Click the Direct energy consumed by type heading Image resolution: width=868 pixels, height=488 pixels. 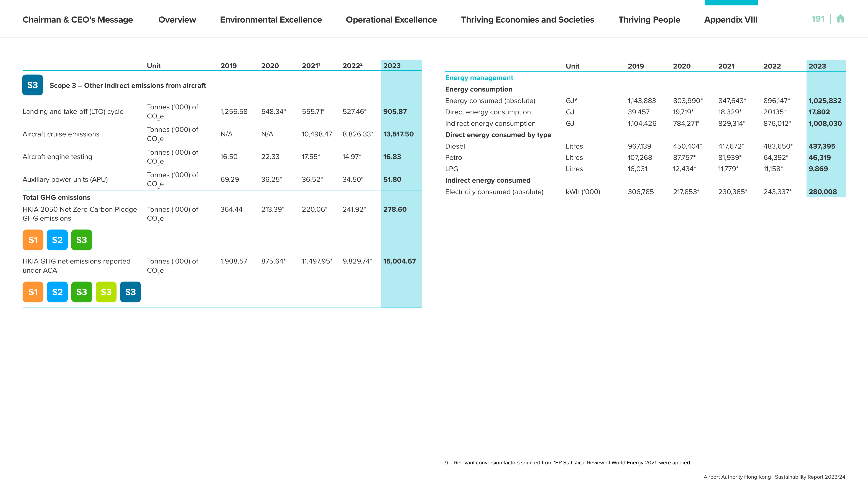click(x=498, y=135)
